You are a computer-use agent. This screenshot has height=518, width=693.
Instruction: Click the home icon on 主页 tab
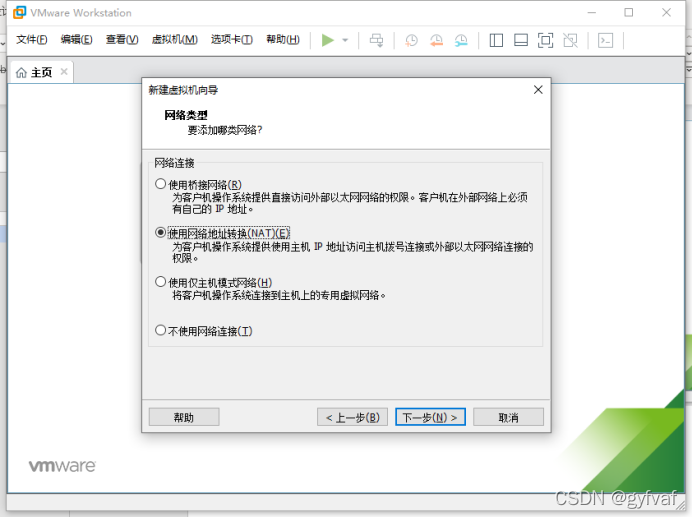click(x=21, y=72)
